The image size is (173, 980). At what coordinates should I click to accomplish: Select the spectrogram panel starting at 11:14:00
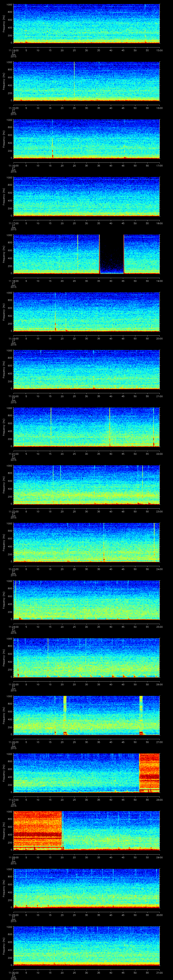[87, 24]
